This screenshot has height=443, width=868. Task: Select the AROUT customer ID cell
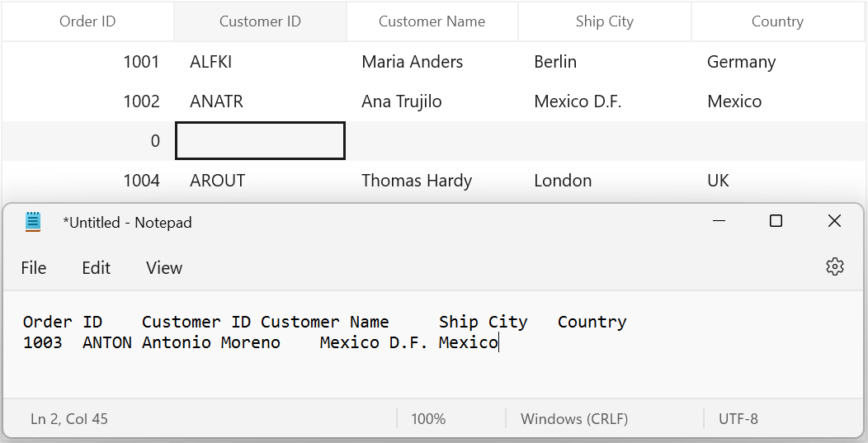[260, 181]
